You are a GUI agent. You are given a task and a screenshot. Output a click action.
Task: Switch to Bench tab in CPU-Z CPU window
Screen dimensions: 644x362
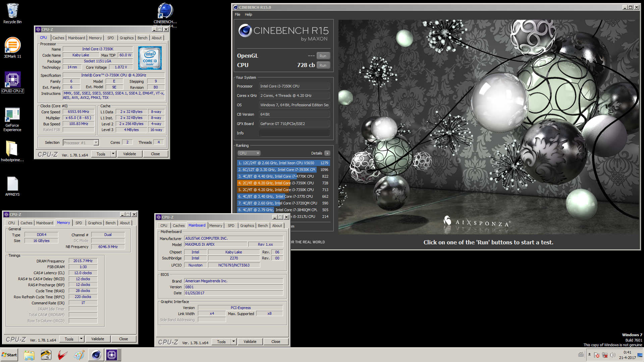pos(142,38)
